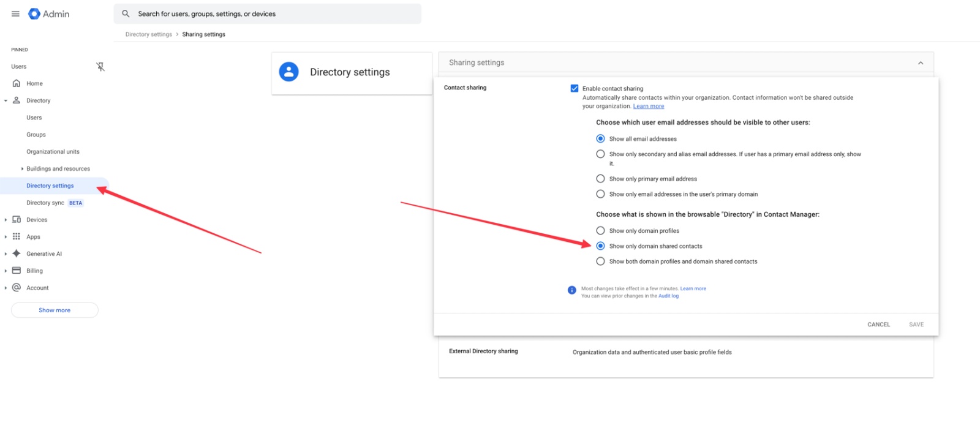
Task: Click Sharing settings breadcrumb
Action: (203, 34)
